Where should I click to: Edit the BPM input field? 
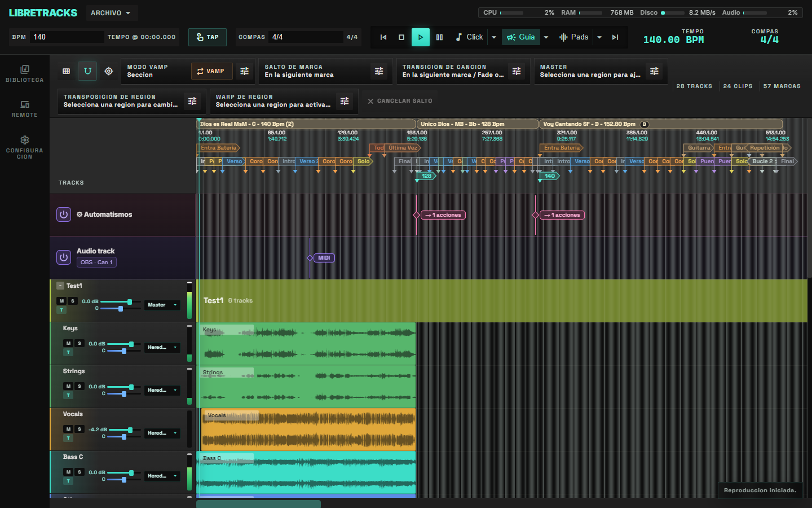point(67,37)
